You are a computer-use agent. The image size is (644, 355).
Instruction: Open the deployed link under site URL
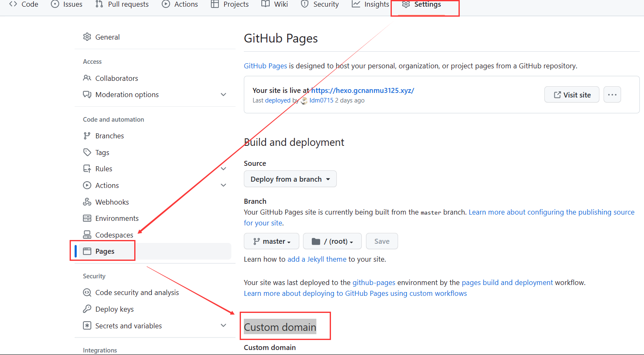[278, 100]
